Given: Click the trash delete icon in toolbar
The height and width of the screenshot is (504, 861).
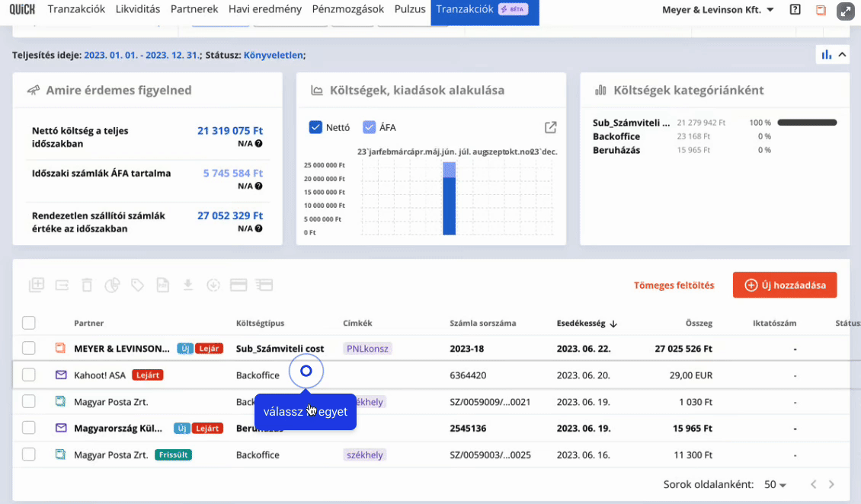Looking at the screenshot, I should 87,285.
